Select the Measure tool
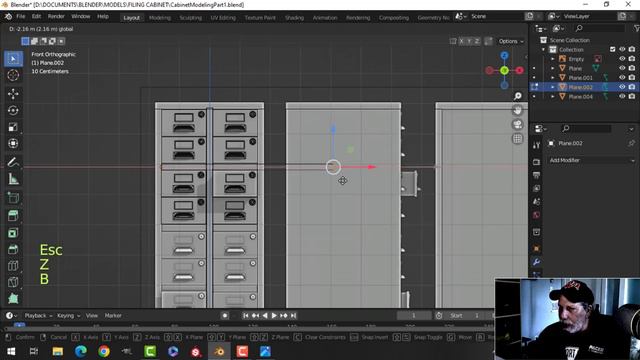This screenshot has width=640, height=360. [x=13, y=179]
